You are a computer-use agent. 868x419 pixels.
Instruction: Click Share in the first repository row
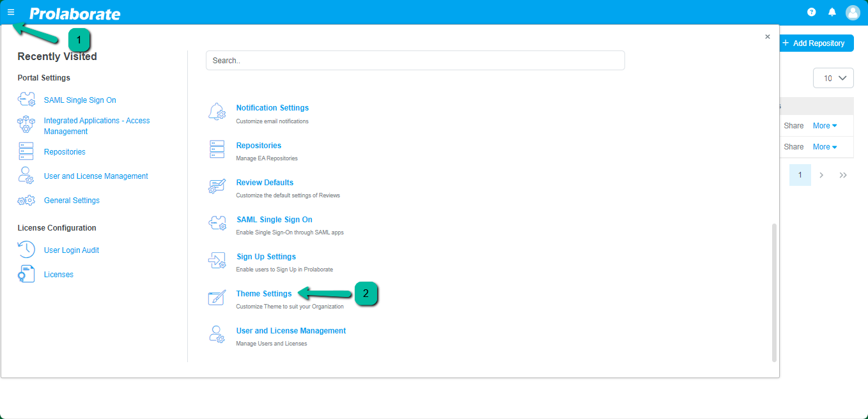coord(794,126)
